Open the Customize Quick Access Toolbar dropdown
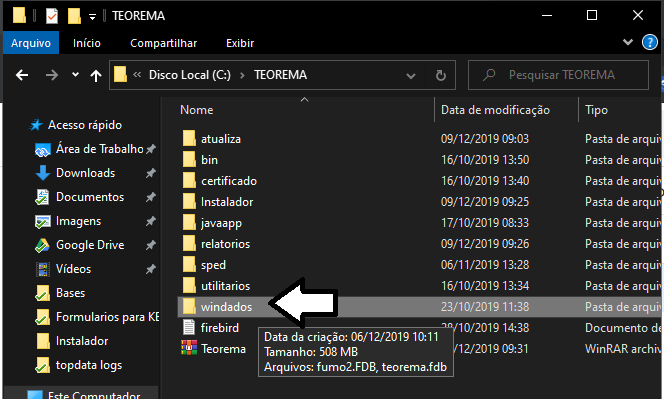664x399 pixels. pos(92,17)
